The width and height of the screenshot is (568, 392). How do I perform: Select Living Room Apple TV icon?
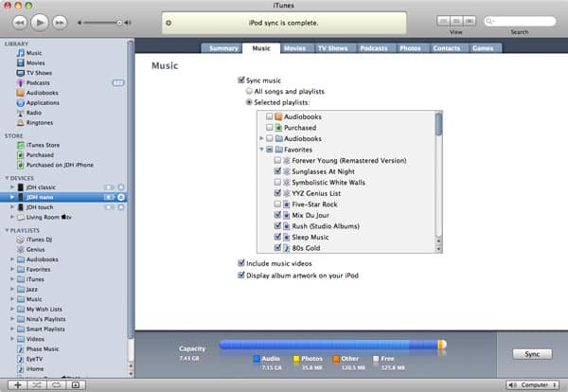tap(21, 218)
